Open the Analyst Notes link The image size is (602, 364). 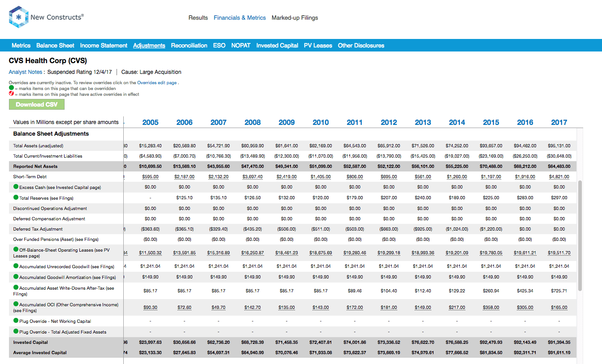pyautogui.click(x=26, y=72)
